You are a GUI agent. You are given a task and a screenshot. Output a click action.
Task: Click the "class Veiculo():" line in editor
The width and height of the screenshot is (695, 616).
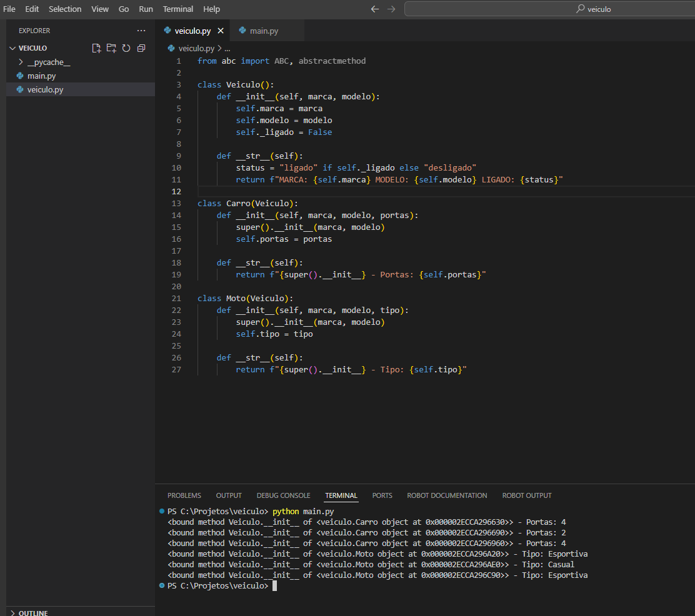[x=236, y=84]
